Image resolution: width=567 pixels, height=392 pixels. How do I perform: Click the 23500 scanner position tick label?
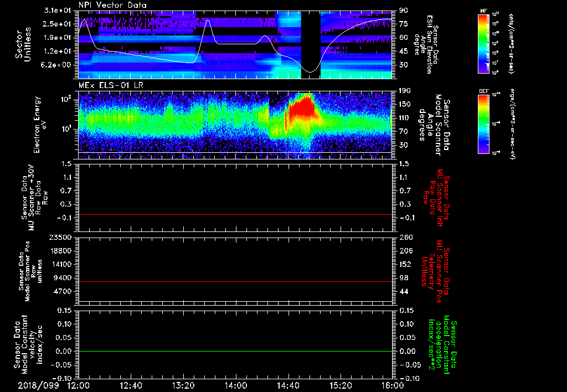click(x=61, y=237)
